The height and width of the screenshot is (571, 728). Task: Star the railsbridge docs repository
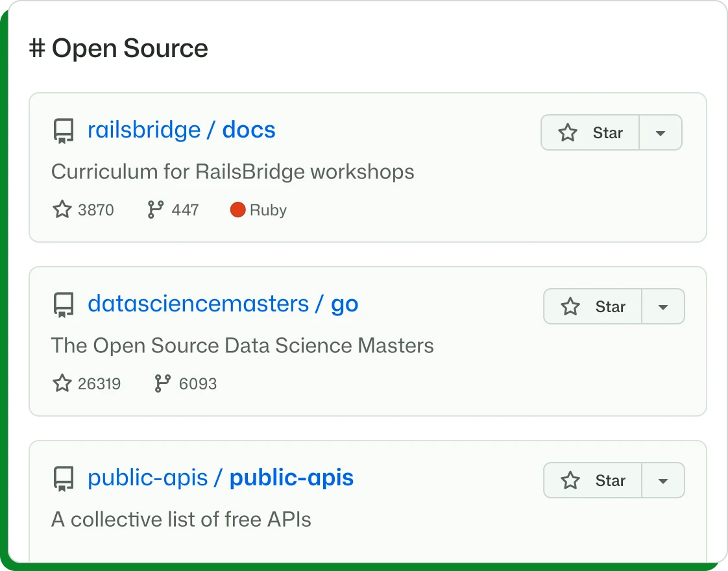click(590, 132)
